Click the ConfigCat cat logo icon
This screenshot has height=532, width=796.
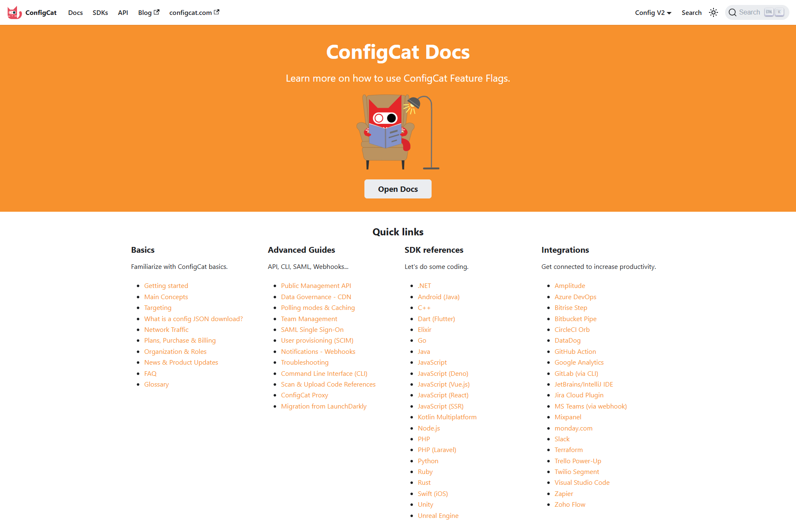point(14,12)
